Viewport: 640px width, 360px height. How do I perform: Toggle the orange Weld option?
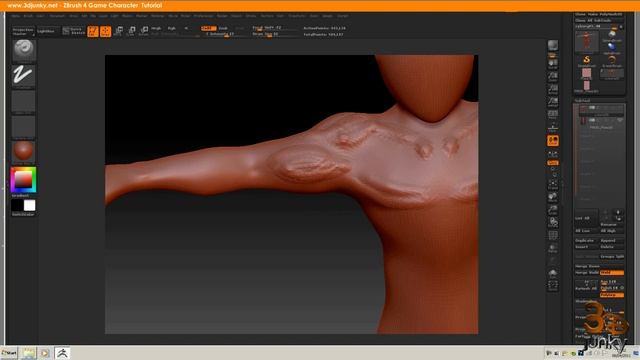coord(612,273)
